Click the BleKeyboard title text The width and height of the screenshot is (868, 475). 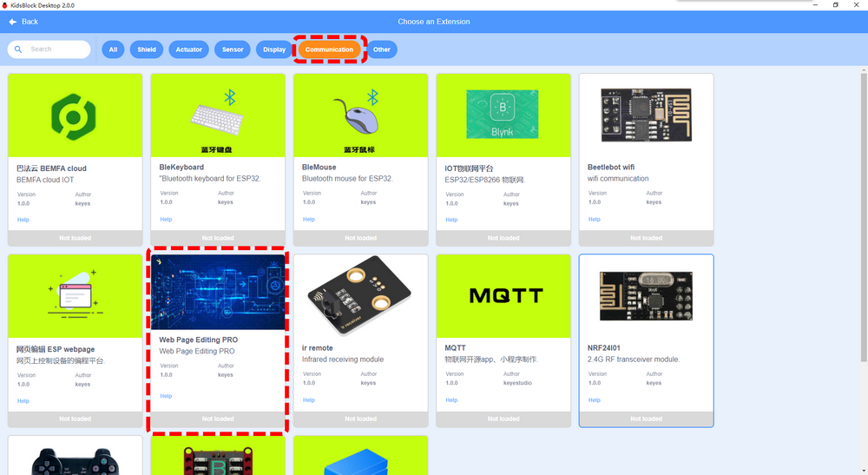coord(181,168)
